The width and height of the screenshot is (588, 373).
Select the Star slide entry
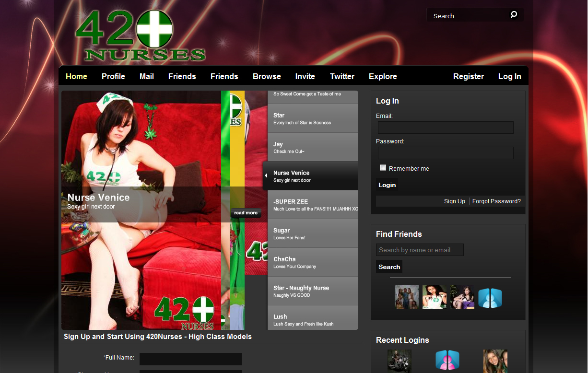coord(313,118)
